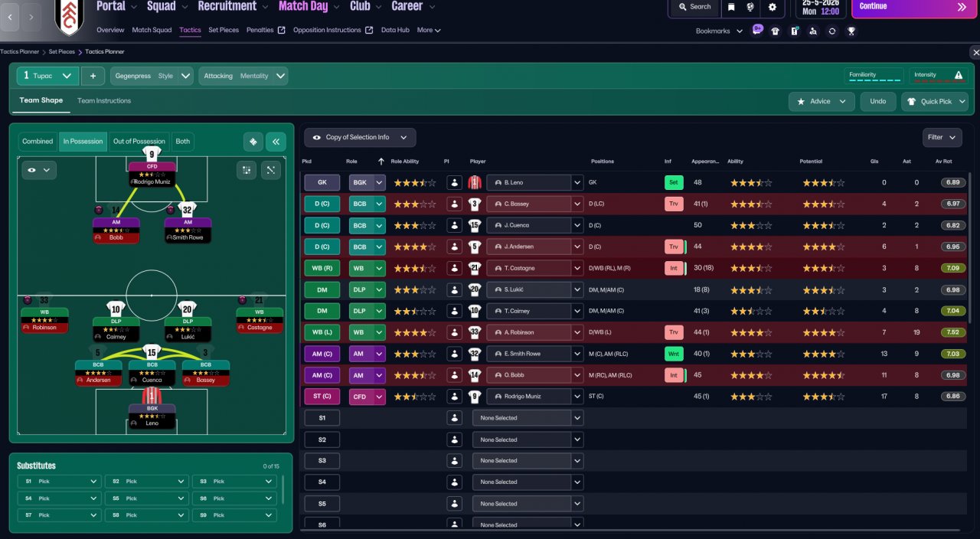Click the grid analysis icon on pitch

(x=246, y=170)
